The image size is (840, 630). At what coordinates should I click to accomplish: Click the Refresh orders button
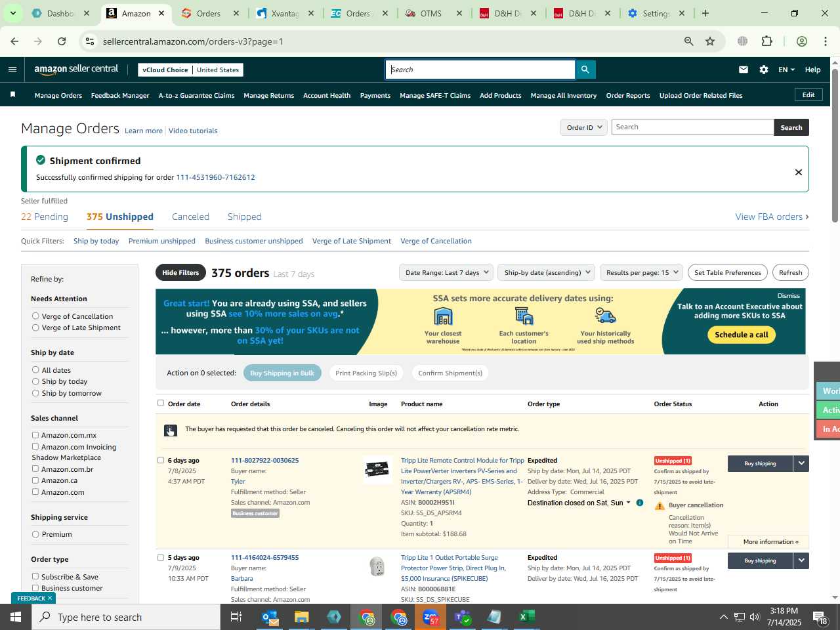790,272
